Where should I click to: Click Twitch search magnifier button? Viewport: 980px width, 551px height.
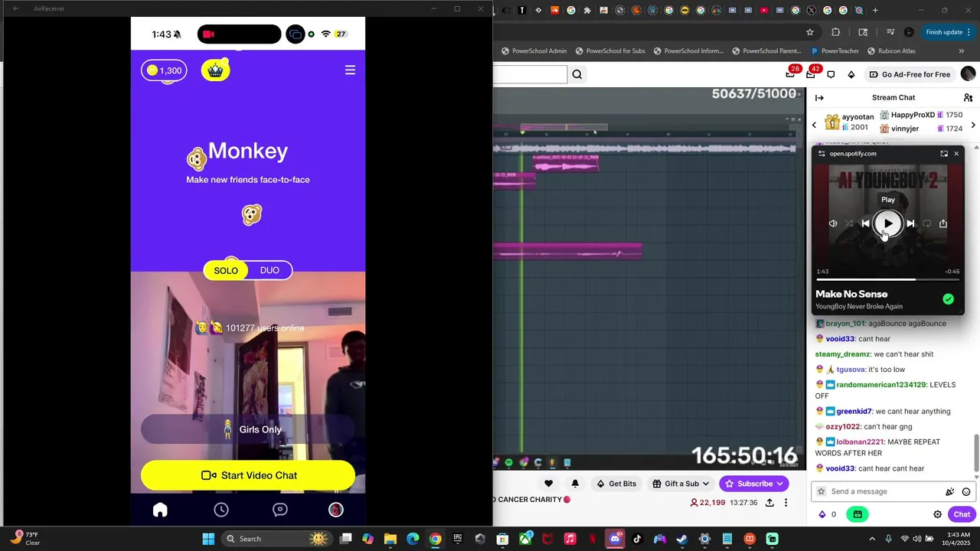[577, 74]
